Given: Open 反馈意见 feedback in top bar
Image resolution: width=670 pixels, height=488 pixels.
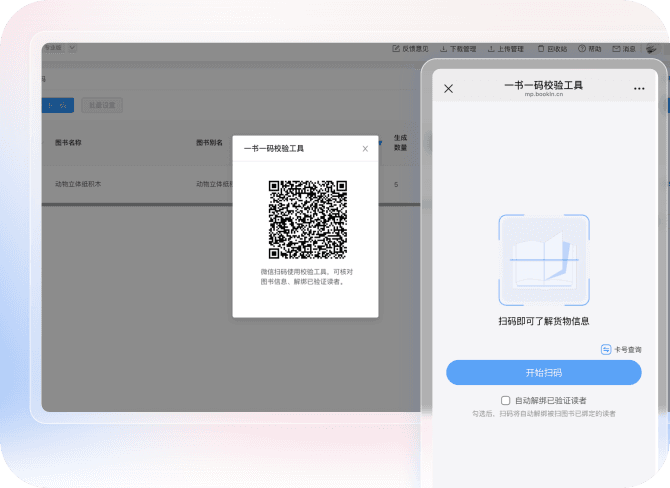Looking at the screenshot, I should click(410, 49).
